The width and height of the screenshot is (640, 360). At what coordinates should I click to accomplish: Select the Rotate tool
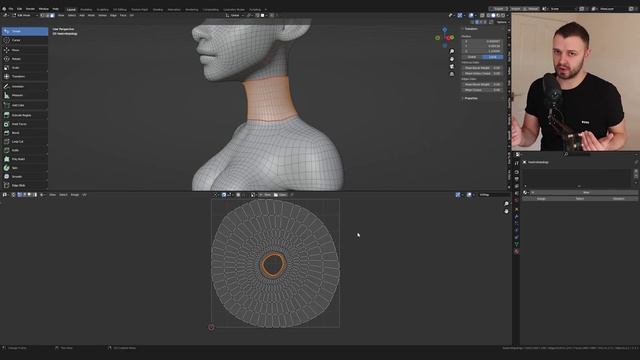pyautogui.click(x=24, y=59)
